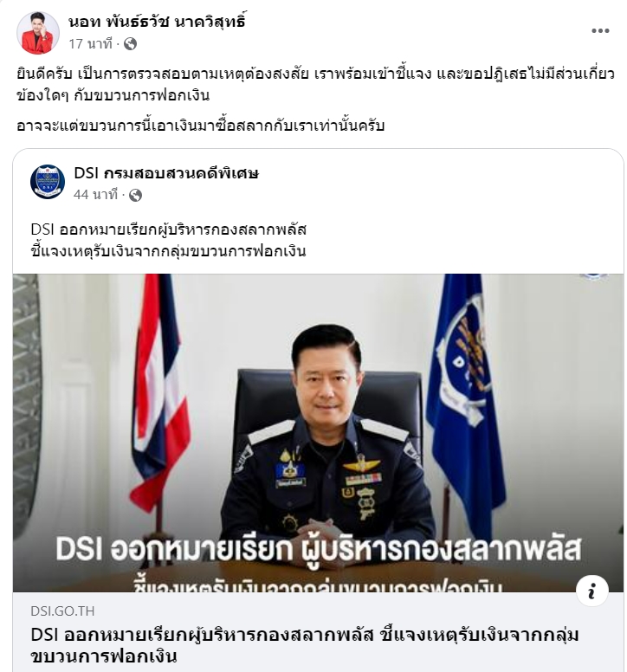Click the shared post caption text from DSI
The image size is (627, 672).
coord(168,240)
